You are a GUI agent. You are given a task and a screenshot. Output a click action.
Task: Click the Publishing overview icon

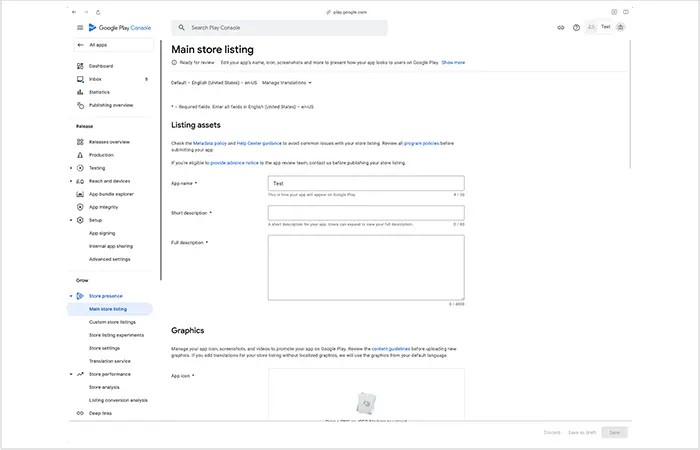tap(80, 105)
